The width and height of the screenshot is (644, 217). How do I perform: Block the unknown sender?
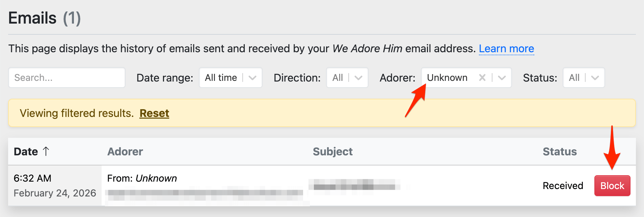click(x=612, y=186)
